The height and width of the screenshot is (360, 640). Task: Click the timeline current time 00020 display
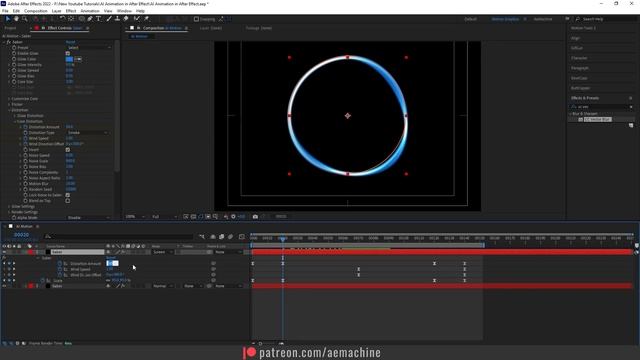coord(21,235)
